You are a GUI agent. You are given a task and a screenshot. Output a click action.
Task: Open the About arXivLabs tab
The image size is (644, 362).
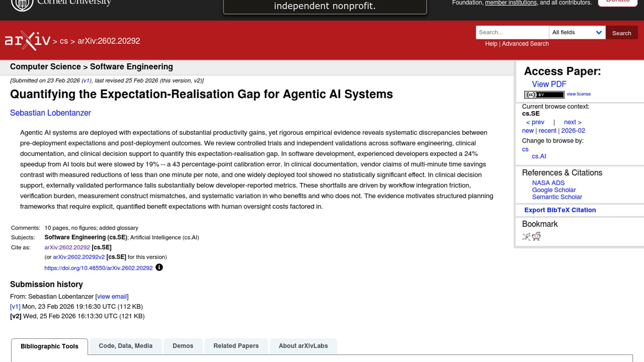click(x=303, y=346)
